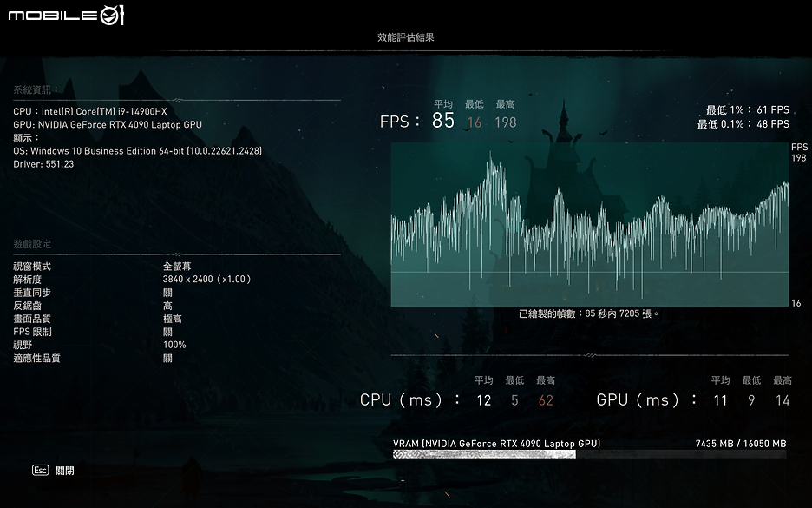Click the Driver: 551.23 line
This screenshot has width=812, height=508.
click(x=43, y=164)
